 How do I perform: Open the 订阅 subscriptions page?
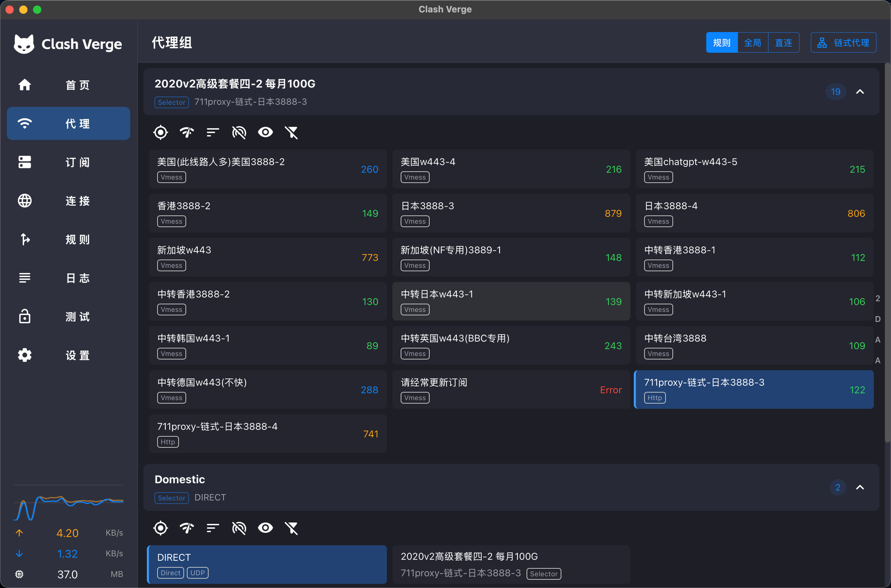pos(69,162)
